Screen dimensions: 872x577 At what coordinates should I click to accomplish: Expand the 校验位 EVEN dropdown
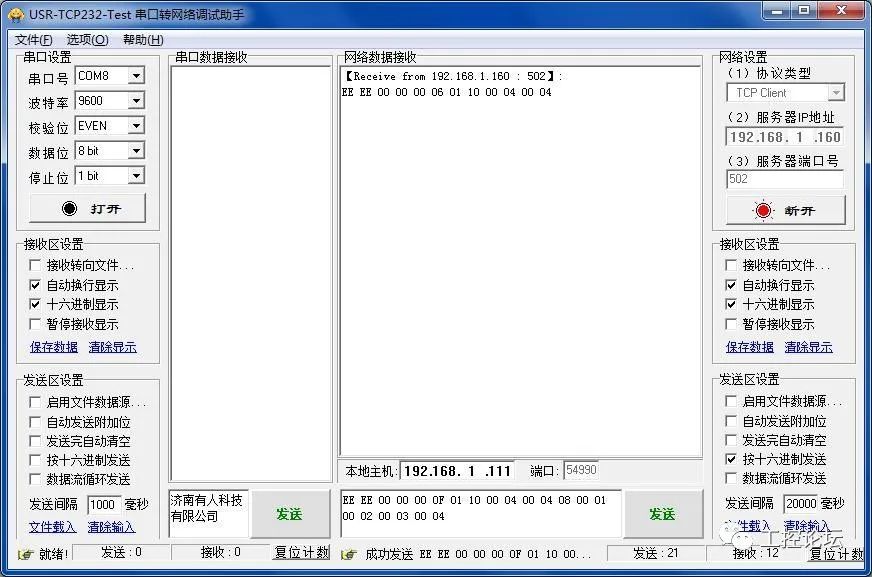click(136, 126)
